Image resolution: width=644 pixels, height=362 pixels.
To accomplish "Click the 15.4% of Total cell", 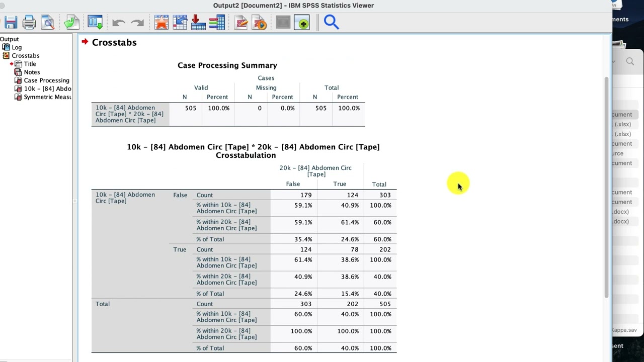I will pos(350,294).
